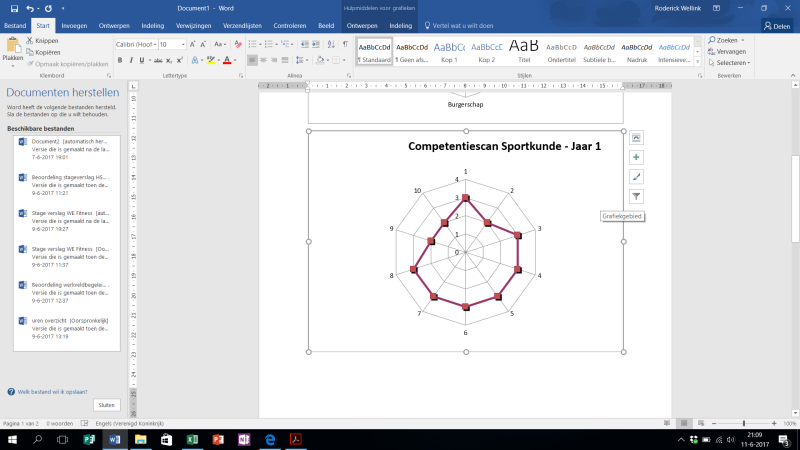This screenshot has width=800, height=450.
Task: Click the Sluiten button in recovery pane
Action: (x=107, y=405)
